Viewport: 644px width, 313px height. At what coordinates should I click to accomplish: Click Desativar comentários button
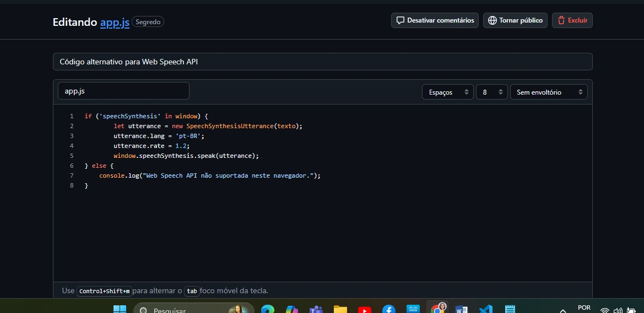tap(435, 20)
